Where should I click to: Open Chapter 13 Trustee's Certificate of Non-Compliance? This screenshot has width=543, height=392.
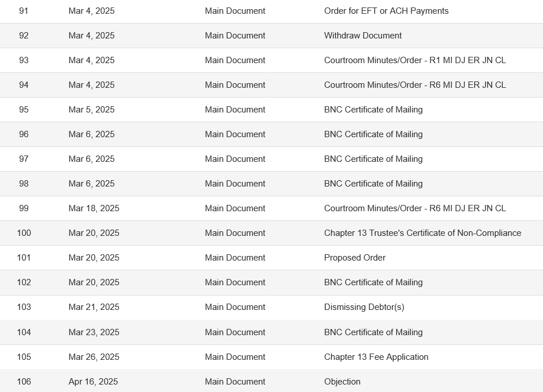[x=422, y=233]
